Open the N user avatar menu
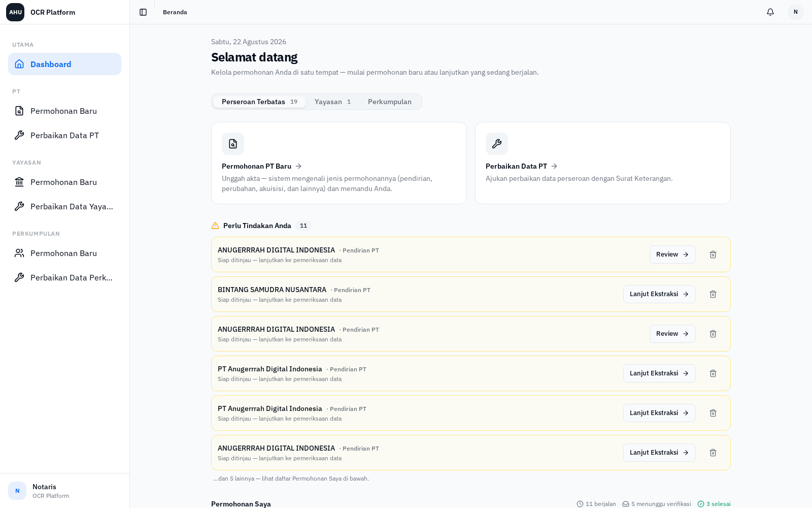The height and width of the screenshot is (508, 812). pyautogui.click(x=796, y=12)
